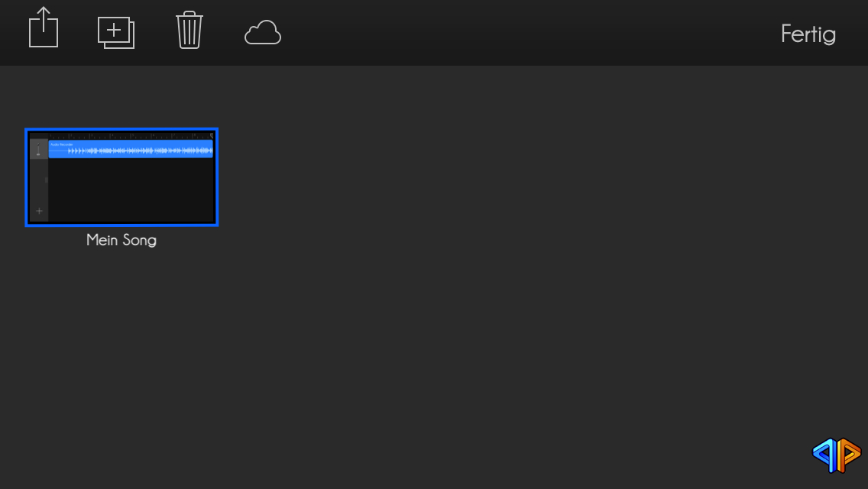Click the microphone track icon in thumbnail

tap(38, 149)
